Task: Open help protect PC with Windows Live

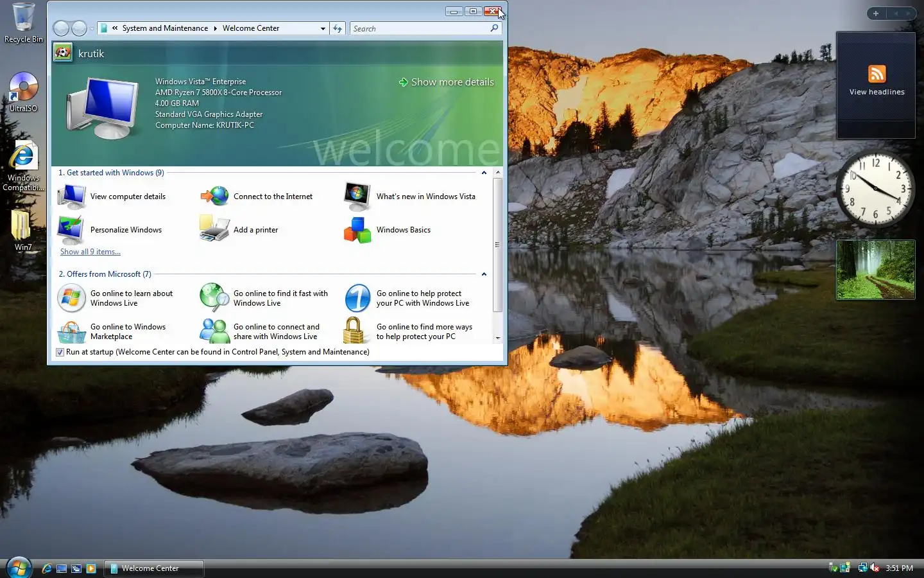Action: pos(407,298)
